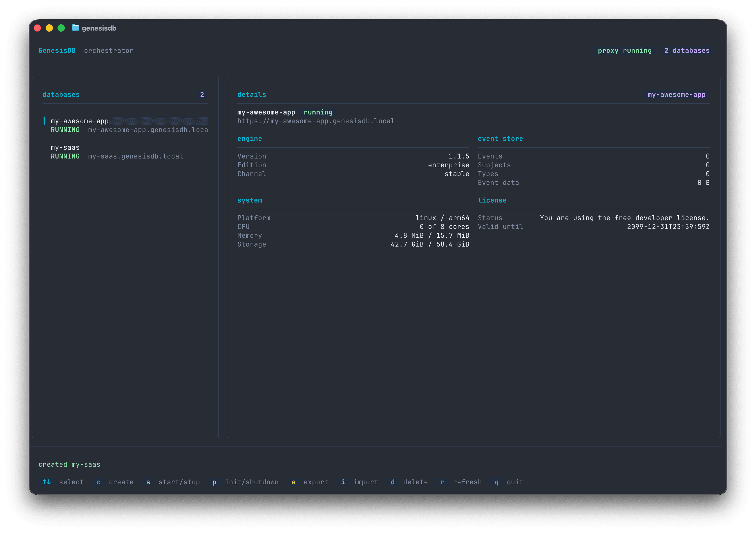Click the 'i' import key hint
The height and width of the screenshot is (533, 756).
343,482
